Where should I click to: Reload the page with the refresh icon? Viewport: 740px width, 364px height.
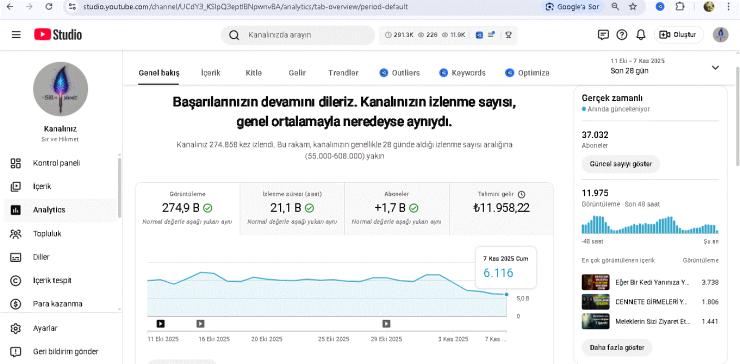coord(49,7)
